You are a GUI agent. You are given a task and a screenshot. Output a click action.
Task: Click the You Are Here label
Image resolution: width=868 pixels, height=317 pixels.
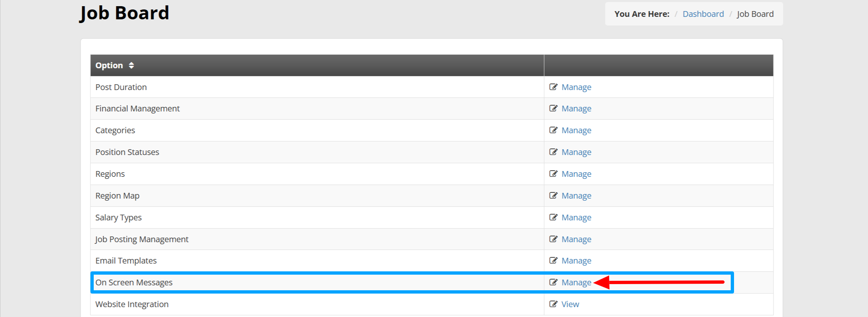point(642,14)
